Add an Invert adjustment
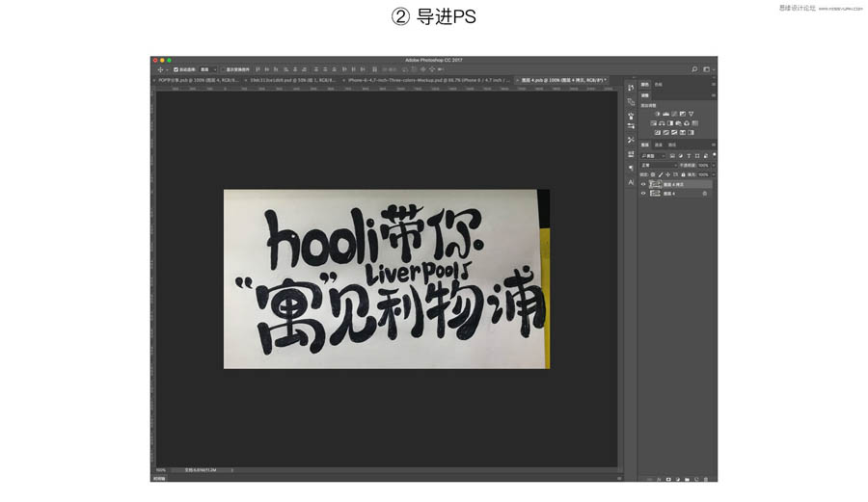The height and width of the screenshot is (502, 868). coord(658,133)
